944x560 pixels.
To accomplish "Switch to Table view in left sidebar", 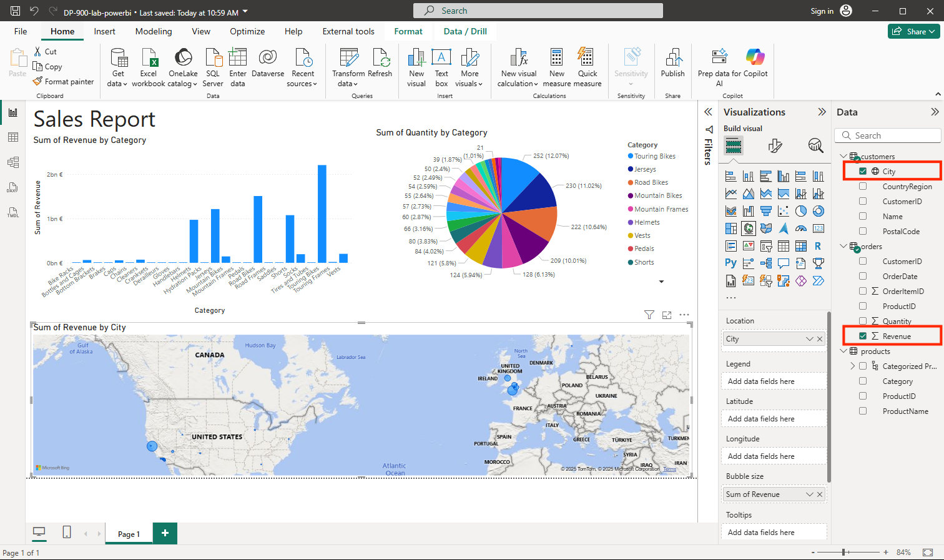I will click(13, 137).
